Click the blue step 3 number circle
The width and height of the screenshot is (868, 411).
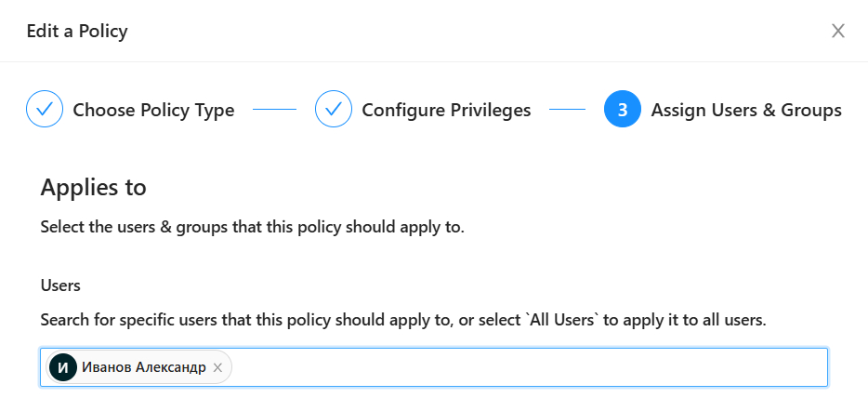[623, 110]
